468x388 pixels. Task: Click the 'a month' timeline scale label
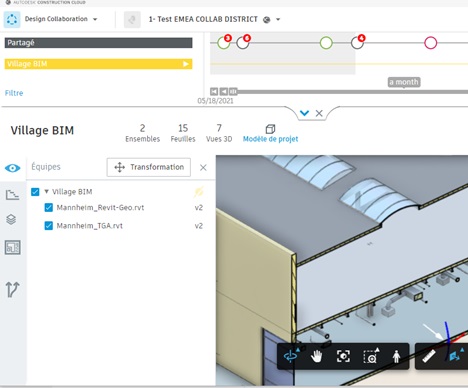click(404, 82)
